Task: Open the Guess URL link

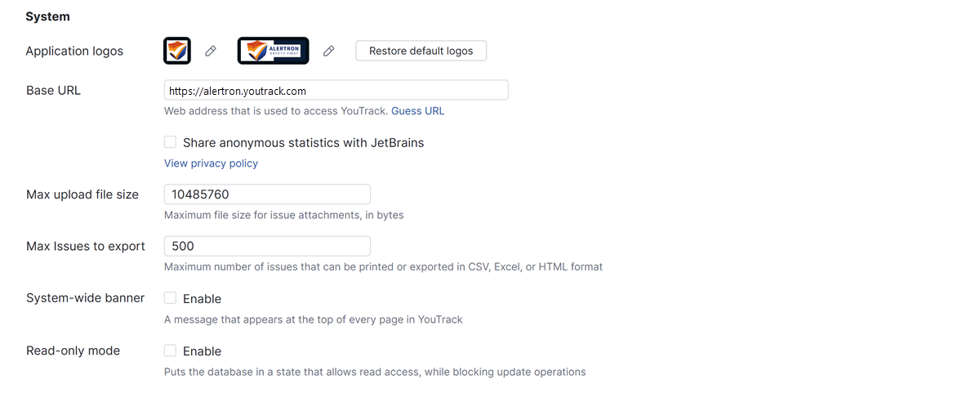Action: 417,111
